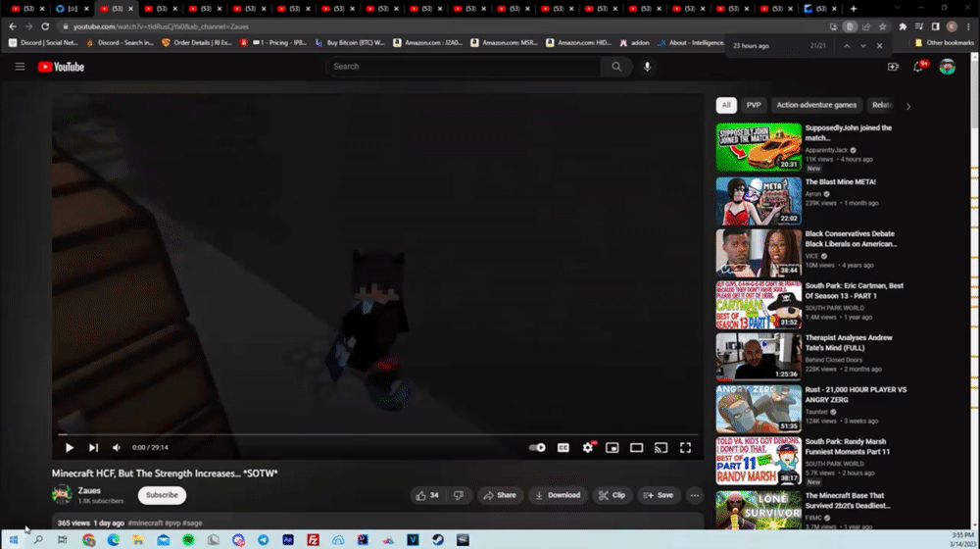Open Steam from the taskbar
This screenshot has width=980, height=549.
pyautogui.click(x=437, y=539)
